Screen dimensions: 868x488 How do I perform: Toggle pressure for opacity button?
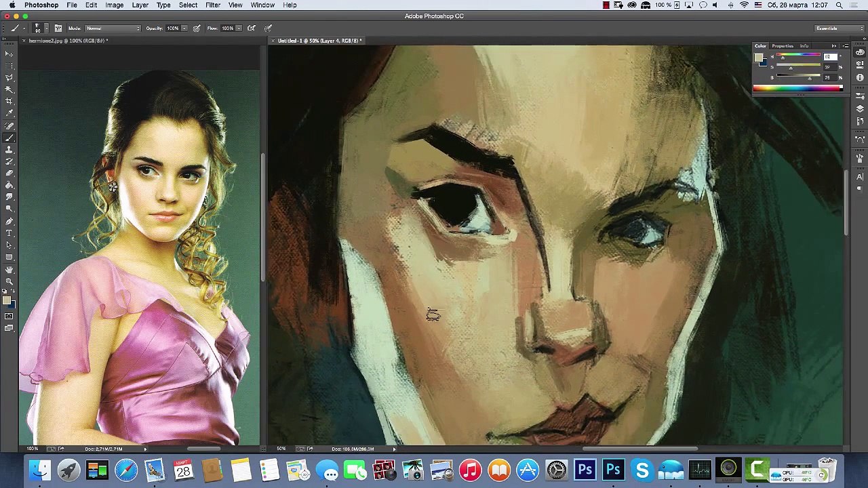pos(197,28)
